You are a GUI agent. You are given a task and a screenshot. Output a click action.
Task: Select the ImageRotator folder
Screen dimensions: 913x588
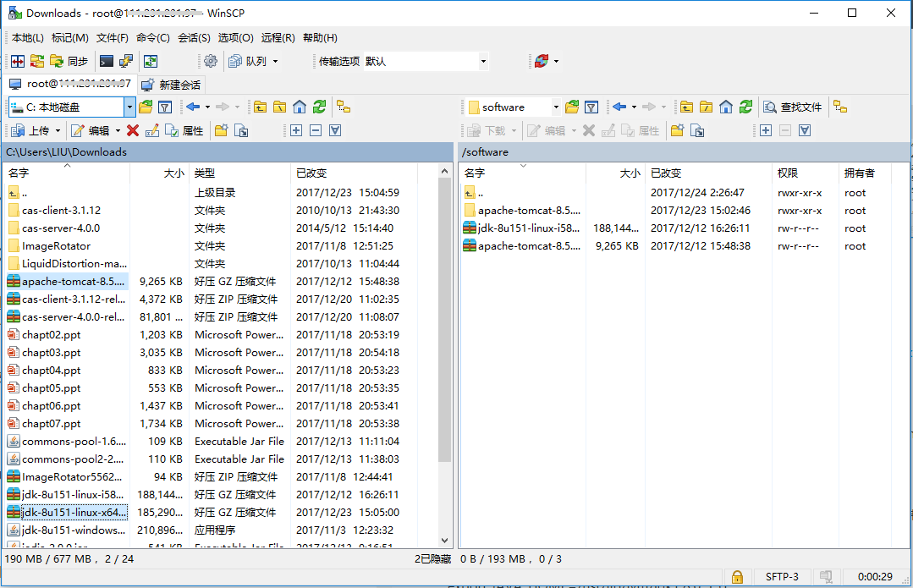56,245
